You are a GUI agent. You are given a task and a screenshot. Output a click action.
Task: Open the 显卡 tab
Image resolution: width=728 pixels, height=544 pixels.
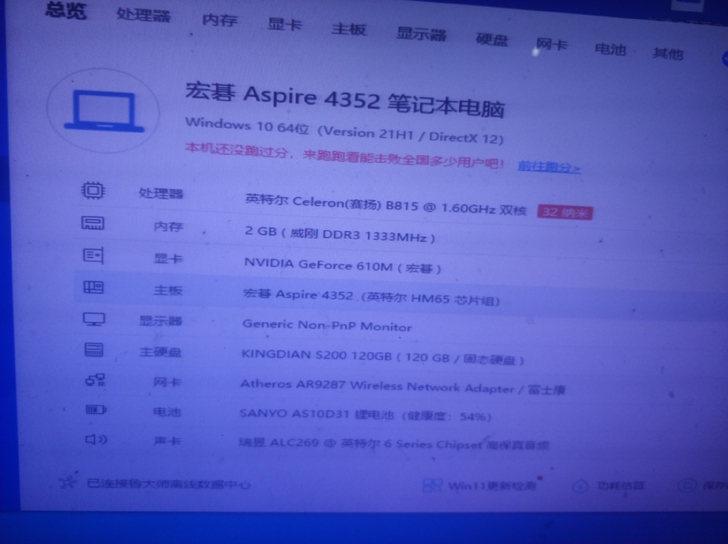[x=285, y=25]
